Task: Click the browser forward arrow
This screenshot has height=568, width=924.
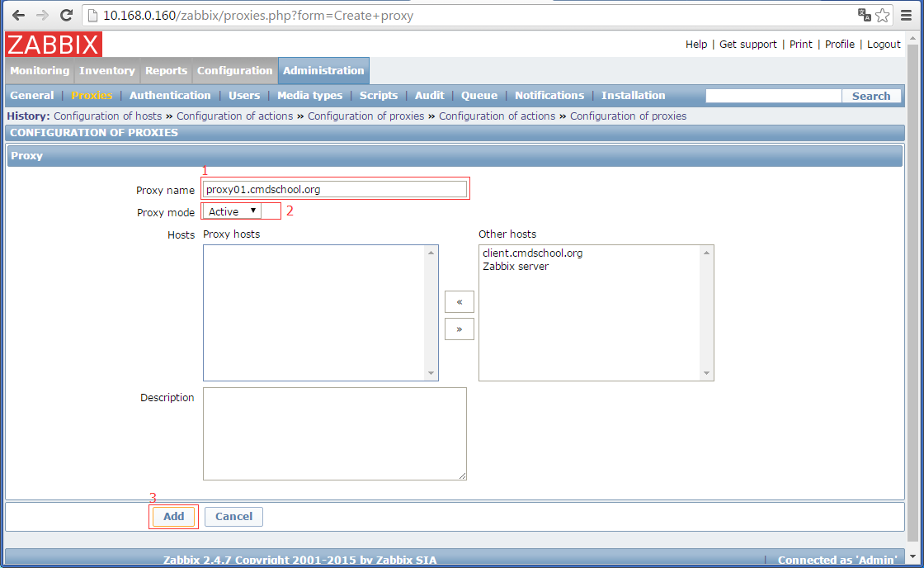Action: point(42,16)
